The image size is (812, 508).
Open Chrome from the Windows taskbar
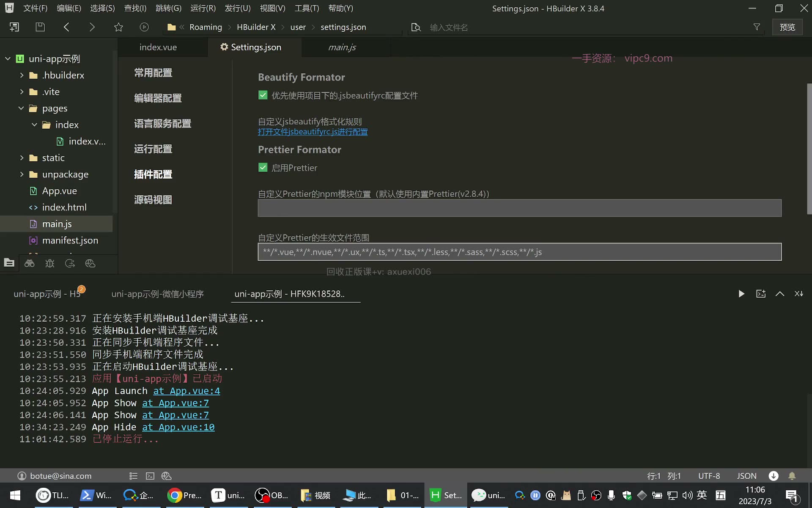(x=184, y=495)
